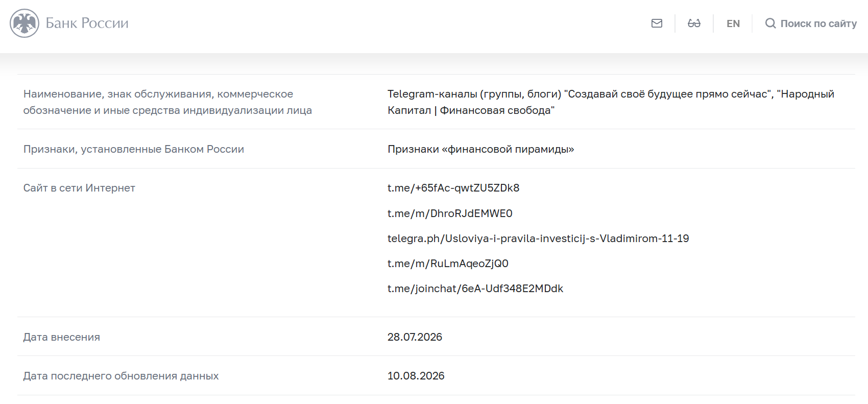Viewport: 868px width, 404px height.
Task: Click 'Дата последнего обновления данных' label
Action: (x=121, y=376)
